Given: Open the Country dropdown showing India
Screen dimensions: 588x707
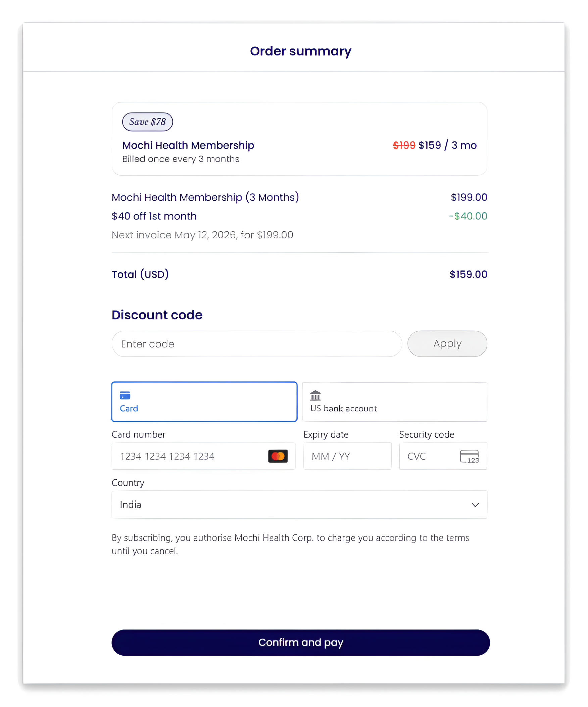Looking at the screenshot, I should [x=300, y=505].
